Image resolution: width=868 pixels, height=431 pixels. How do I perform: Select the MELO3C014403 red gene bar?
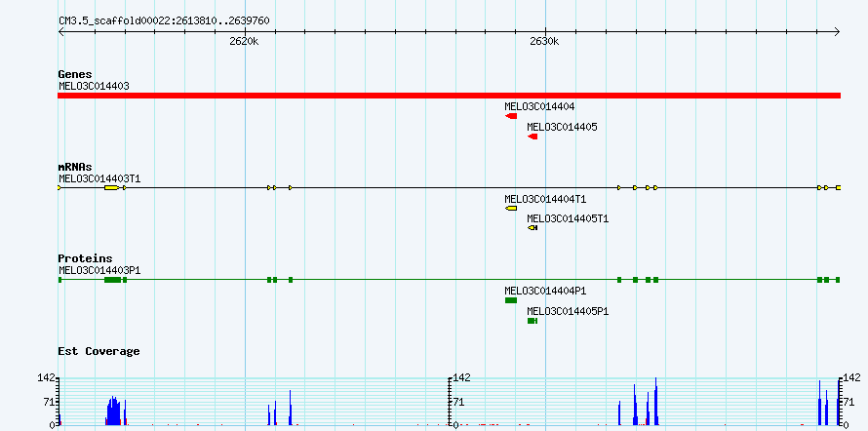coord(449,96)
